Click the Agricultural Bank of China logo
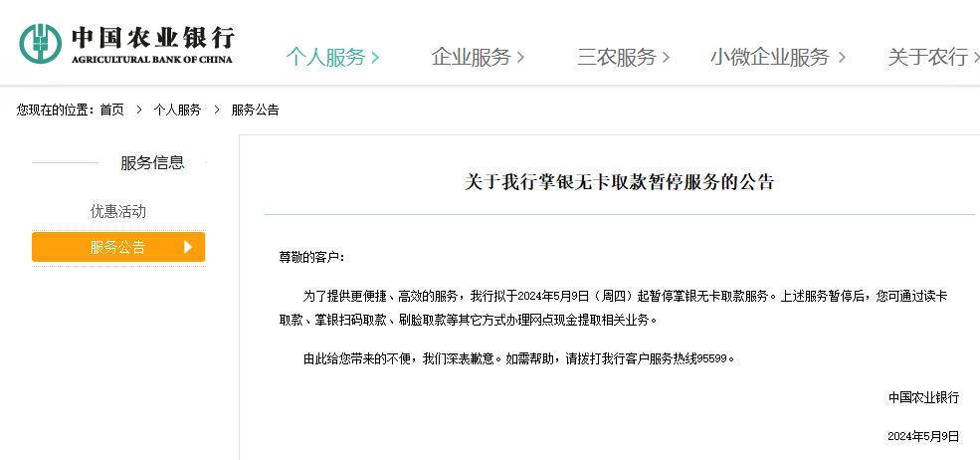 click(126, 44)
